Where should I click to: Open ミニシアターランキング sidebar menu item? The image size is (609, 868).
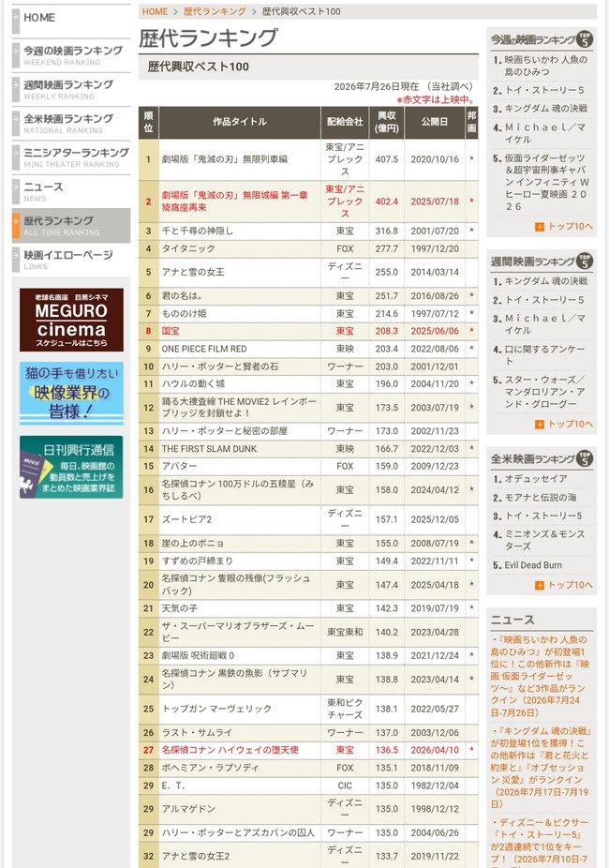click(71, 157)
